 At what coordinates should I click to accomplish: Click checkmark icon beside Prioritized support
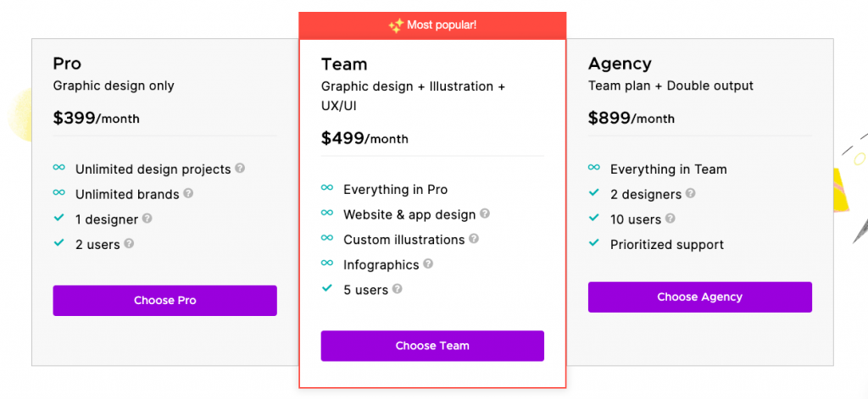click(594, 242)
